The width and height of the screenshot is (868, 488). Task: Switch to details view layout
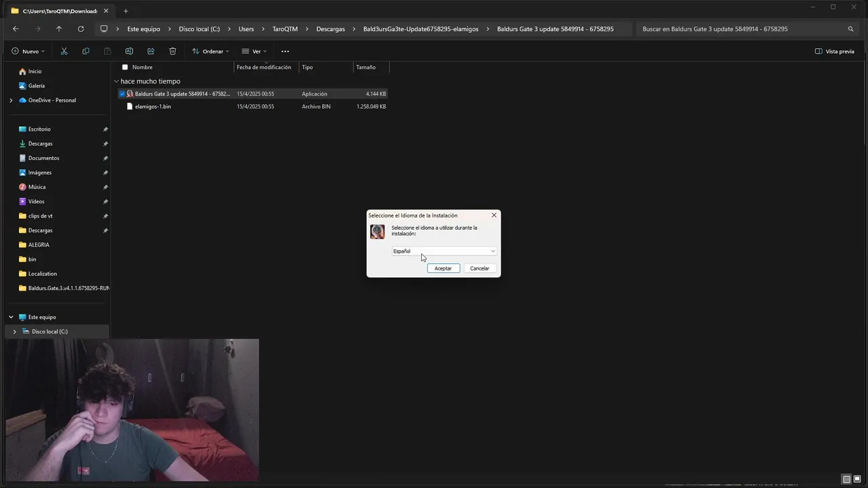click(846, 479)
